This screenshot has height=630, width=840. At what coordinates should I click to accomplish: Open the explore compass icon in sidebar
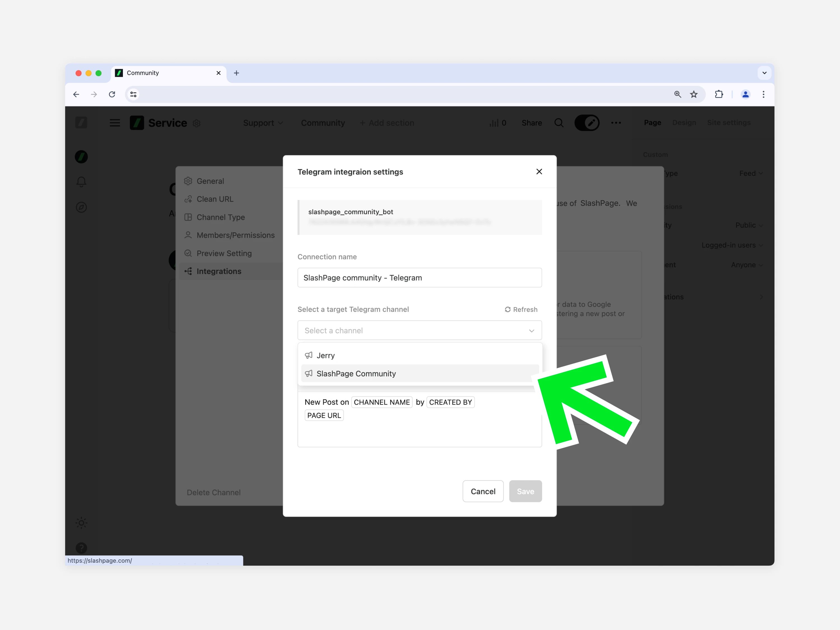(81, 207)
